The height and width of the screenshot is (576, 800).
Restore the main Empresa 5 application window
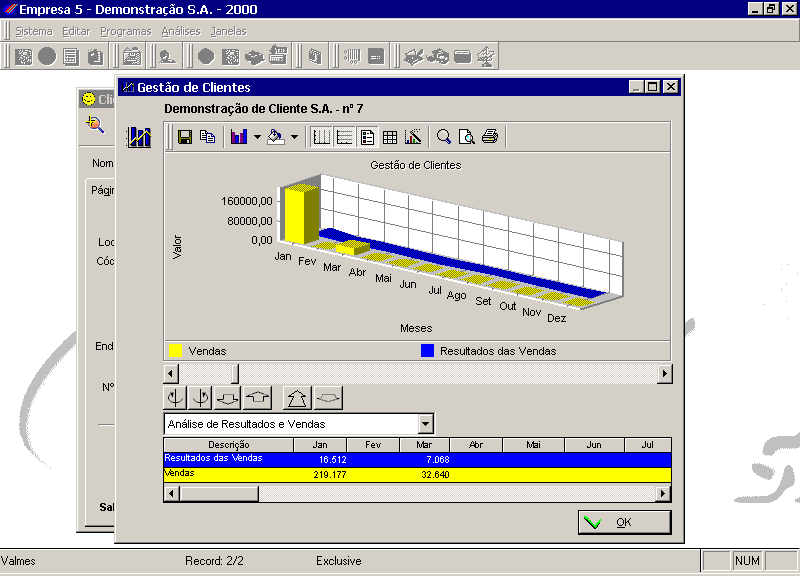pos(771,9)
